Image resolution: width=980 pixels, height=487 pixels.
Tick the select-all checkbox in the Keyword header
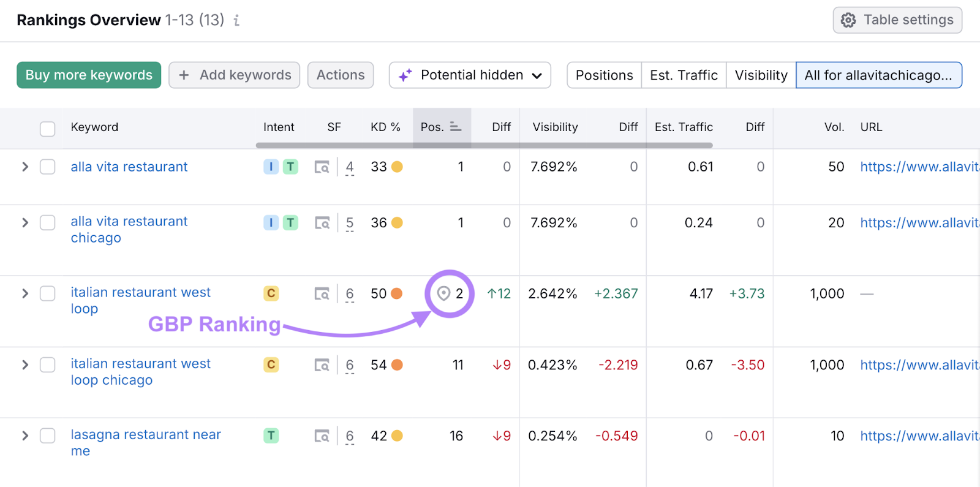pyautogui.click(x=48, y=128)
